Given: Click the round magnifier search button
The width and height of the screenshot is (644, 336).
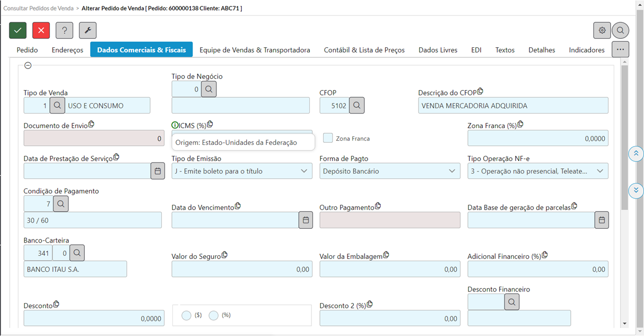Looking at the screenshot, I should (x=620, y=30).
